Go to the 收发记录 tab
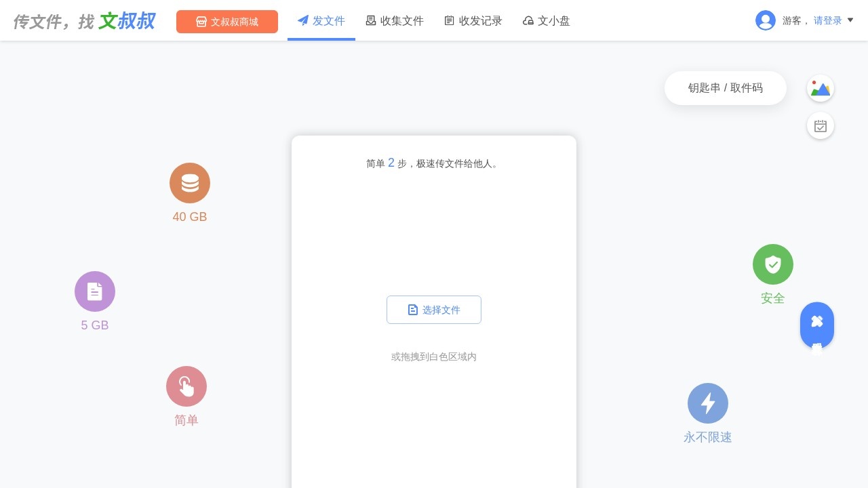Screen dimensions: 868x488 (x=473, y=21)
